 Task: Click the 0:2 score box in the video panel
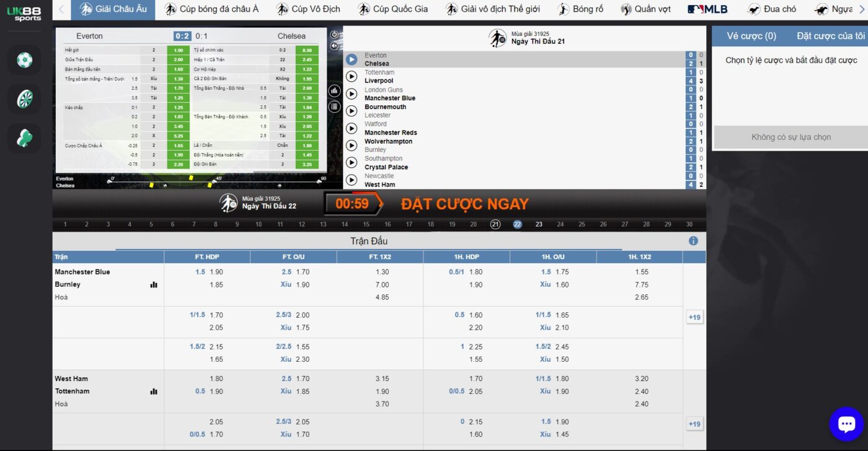point(182,36)
